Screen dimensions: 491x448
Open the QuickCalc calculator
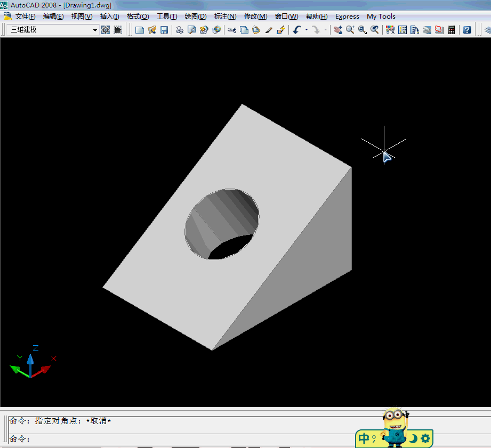[x=452, y=30]
